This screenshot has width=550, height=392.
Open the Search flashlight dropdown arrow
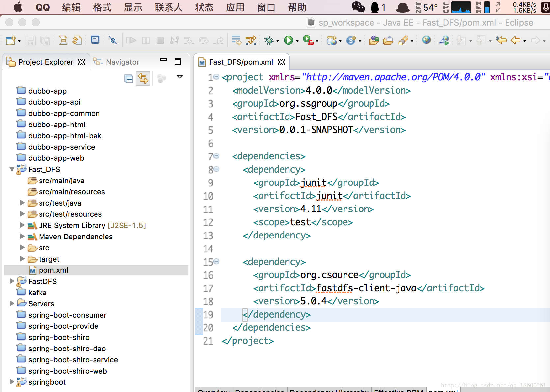pos(412,41)
